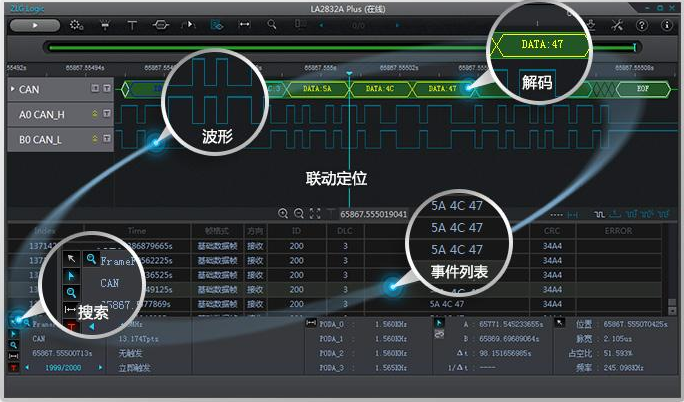This screenshot has height=402, width=684.
Task: Click the yellow arrows on B0 CAN_L
Action: click(95, 139)
